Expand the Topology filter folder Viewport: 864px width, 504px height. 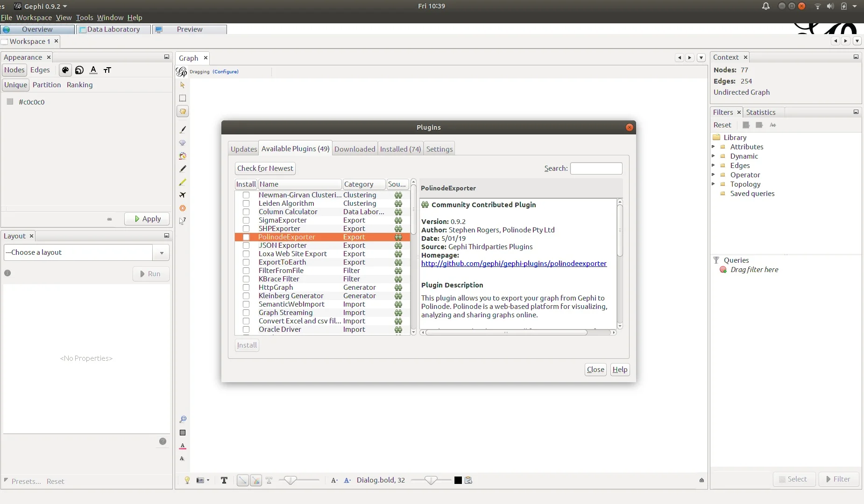coord(713,184)
